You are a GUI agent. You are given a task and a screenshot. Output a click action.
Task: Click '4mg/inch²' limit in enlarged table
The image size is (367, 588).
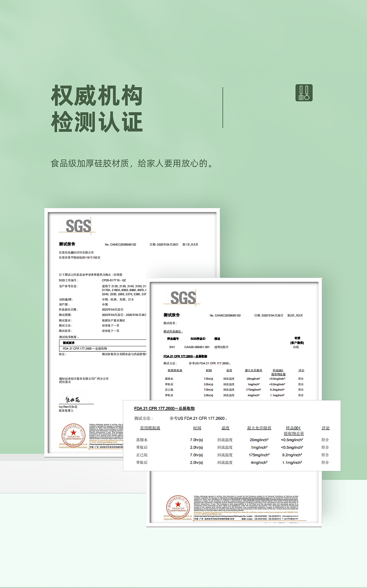click(x=259, y=463)
